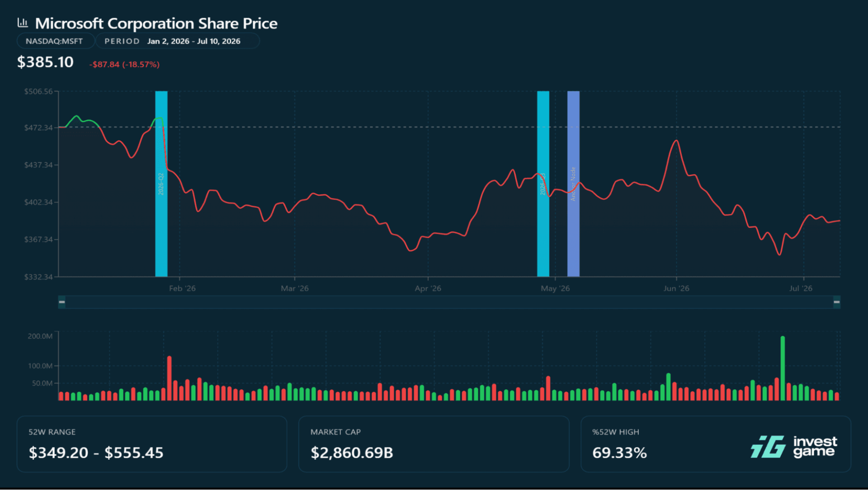Click the cyan earnings marker near May '26

tap(543, 184)
